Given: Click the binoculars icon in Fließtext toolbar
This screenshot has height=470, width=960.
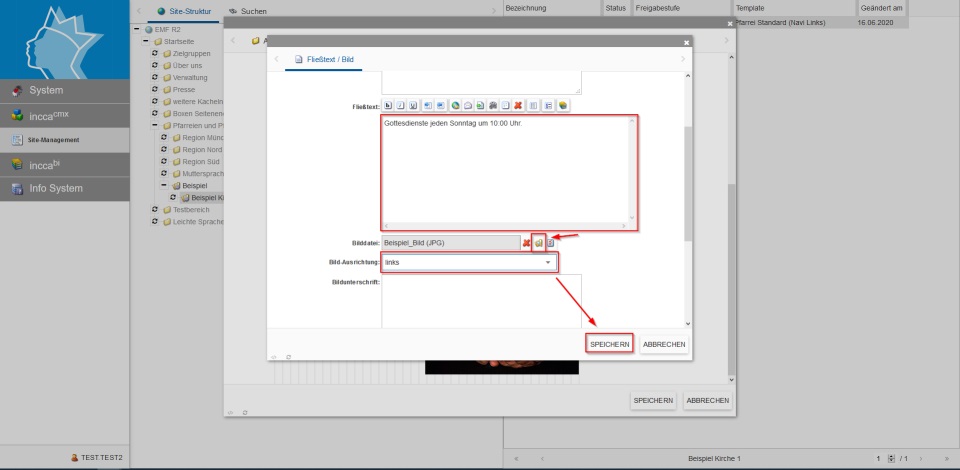Looking at the screenshot, I should tap(493, 105).
